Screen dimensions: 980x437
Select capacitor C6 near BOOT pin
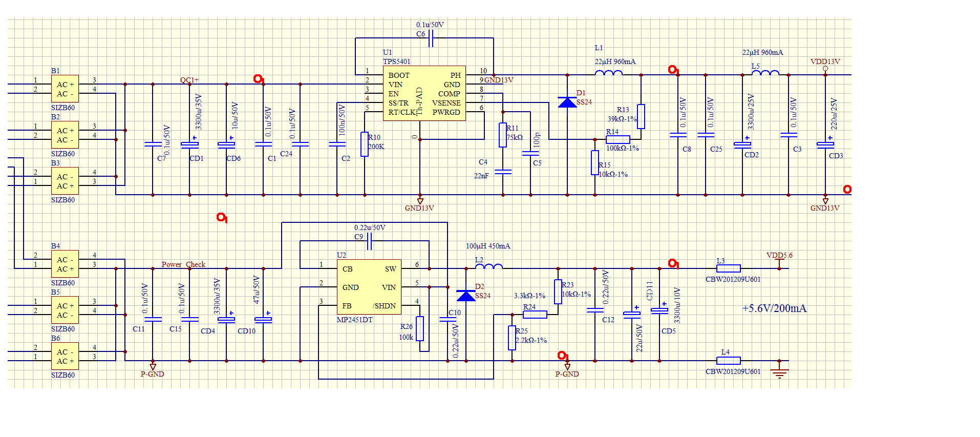pyautogui.click(x=431, y=38)
